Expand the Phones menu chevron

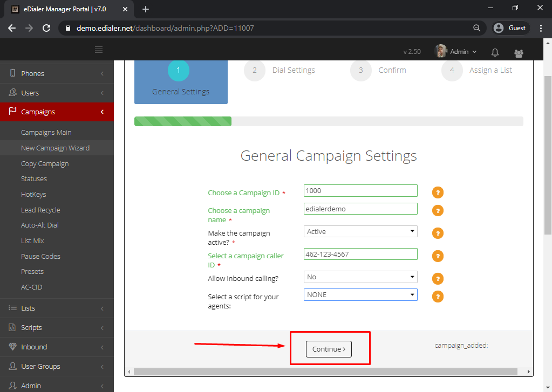(x=102, y=73)
